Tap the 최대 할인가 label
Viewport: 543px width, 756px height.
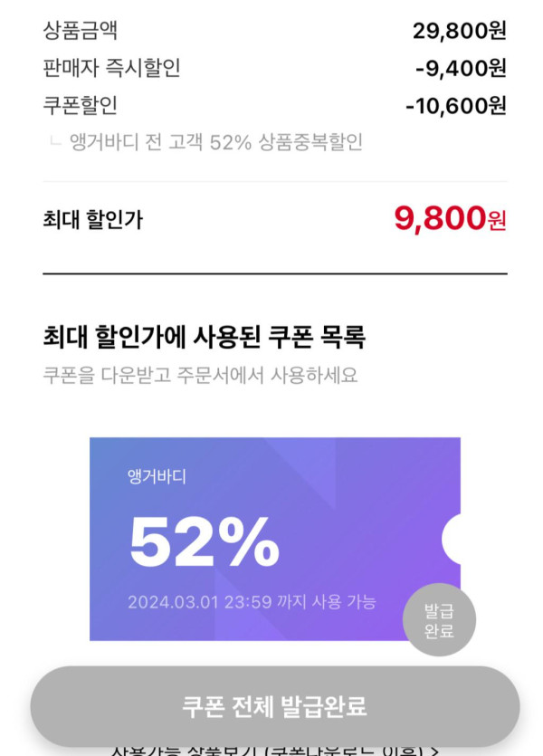pos(92,219)
